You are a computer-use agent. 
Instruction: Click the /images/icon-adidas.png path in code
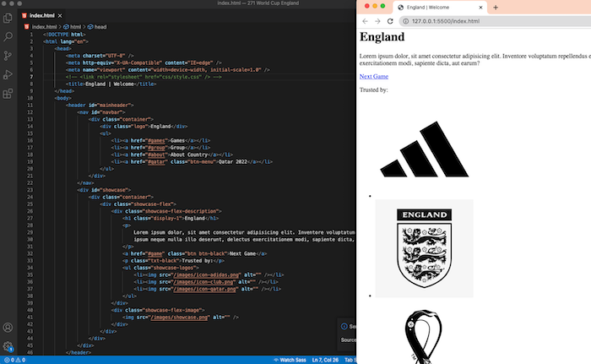(206, 274)
